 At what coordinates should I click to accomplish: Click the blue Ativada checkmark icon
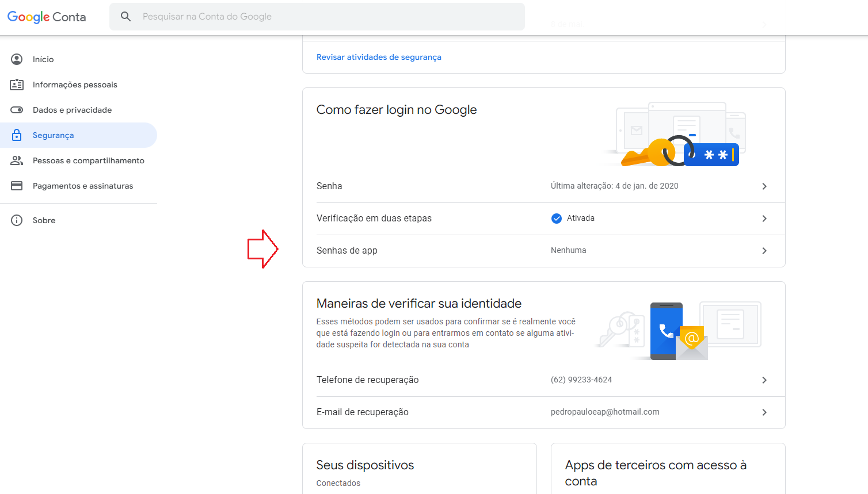pyautogui.click(x=557, y=219)
